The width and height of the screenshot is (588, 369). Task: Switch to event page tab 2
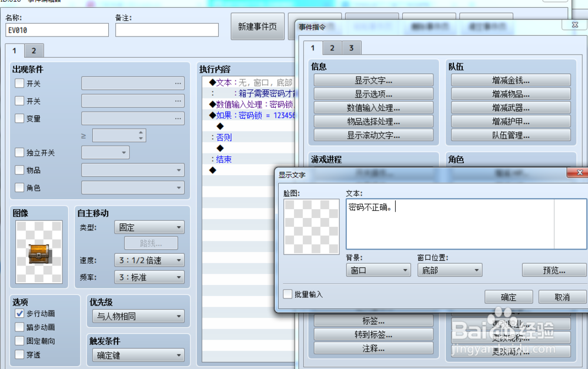[x=34, y=51]
